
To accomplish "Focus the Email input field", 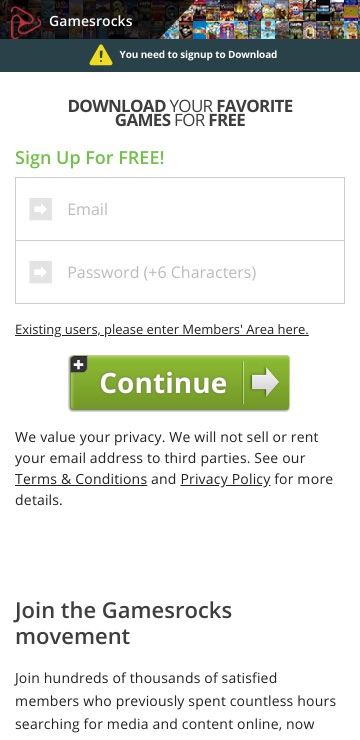I will (180, 209).
